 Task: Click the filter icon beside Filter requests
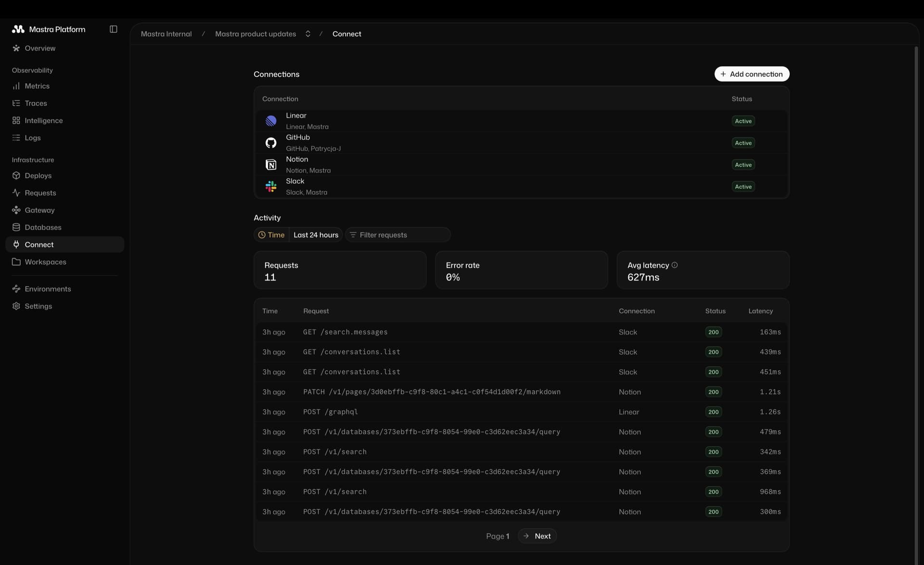(353, 235)
